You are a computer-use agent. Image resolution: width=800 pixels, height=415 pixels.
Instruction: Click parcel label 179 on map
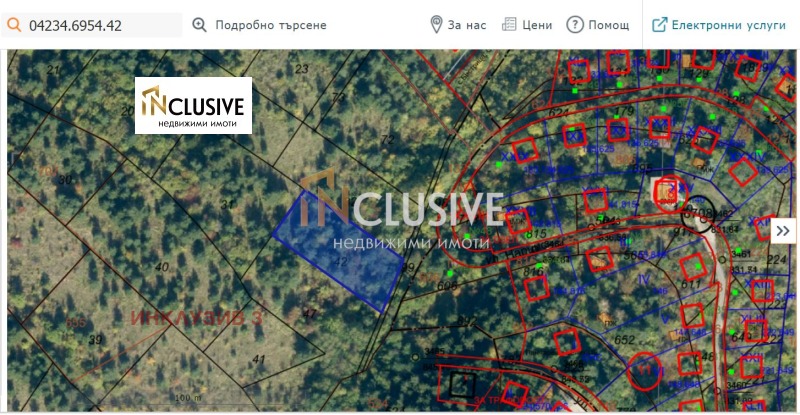click(x=624, y=111)
